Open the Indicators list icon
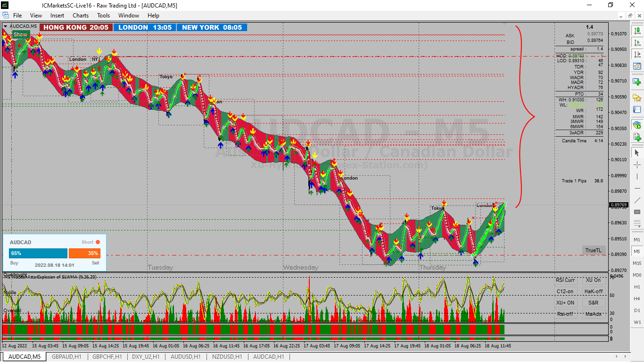Viewport: 644px width, 362px height. click(x=637, y=66)
